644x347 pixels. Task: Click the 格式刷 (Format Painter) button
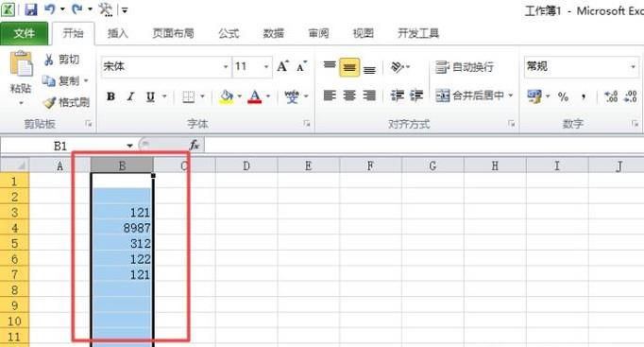pos(66,102)
